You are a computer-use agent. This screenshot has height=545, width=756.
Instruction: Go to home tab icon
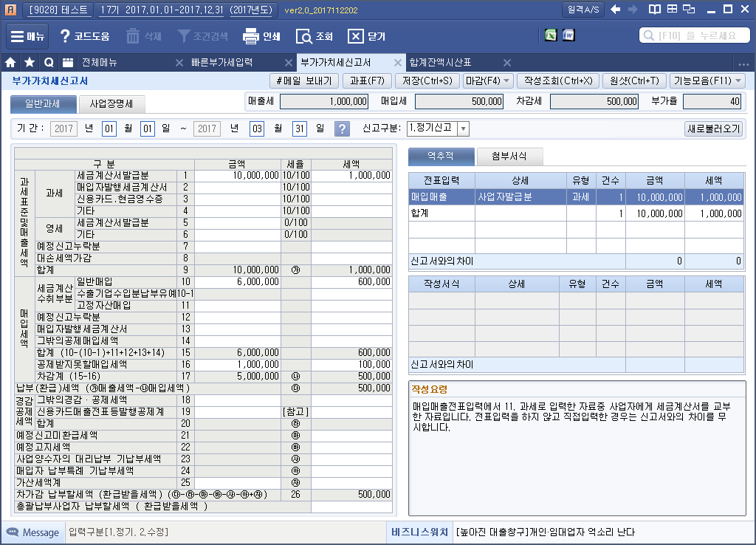click(10, 63)
